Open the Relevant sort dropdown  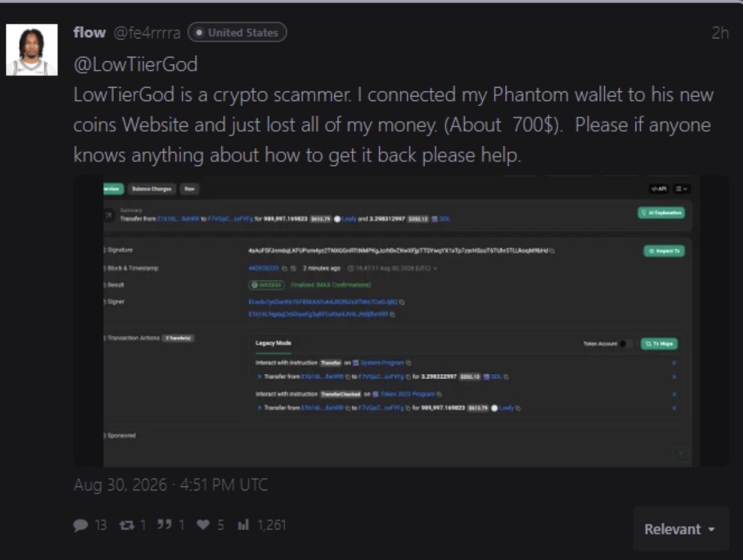click(680, 529)
